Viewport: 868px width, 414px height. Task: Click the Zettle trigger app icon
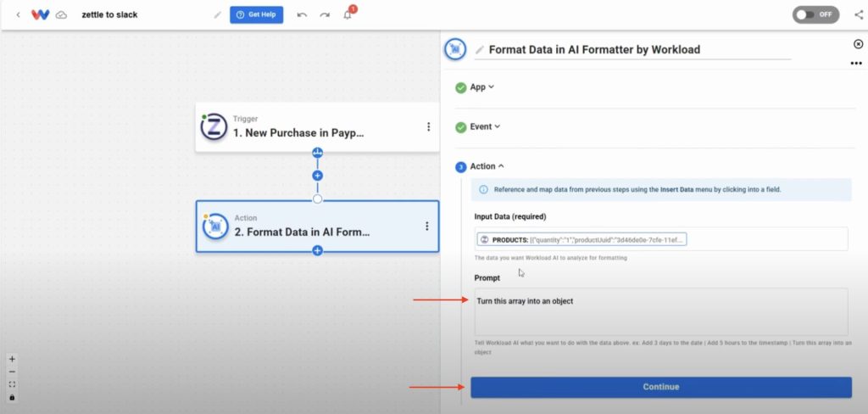pyautogui.click(x=214, y=127)
